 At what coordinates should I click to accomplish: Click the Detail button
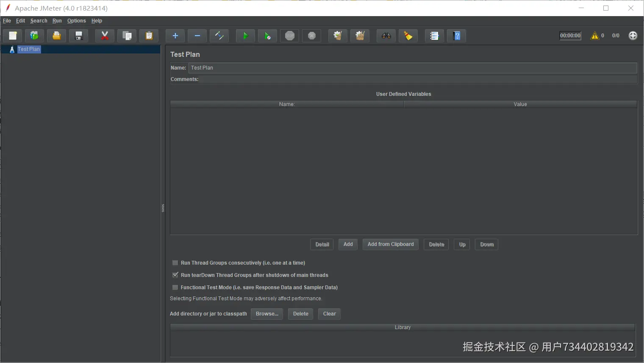pyautogui.click(x=322, y=245)
